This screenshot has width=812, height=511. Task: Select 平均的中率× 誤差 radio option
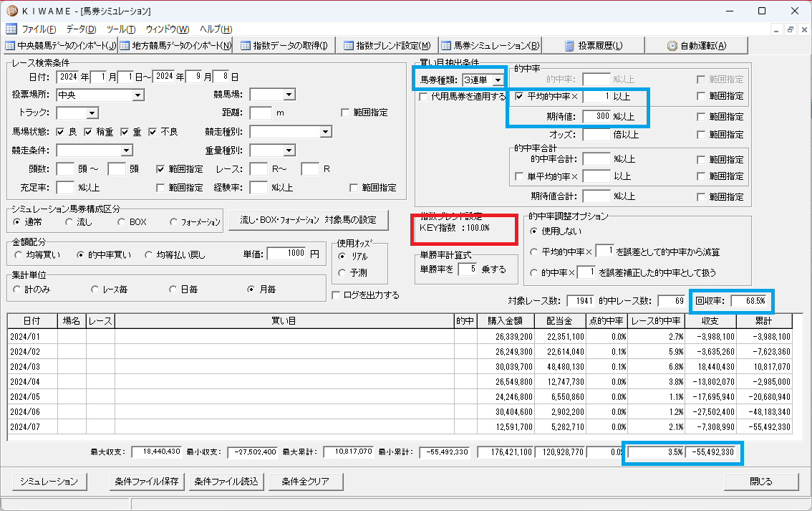pyautogui.click(x=533, y=252)
